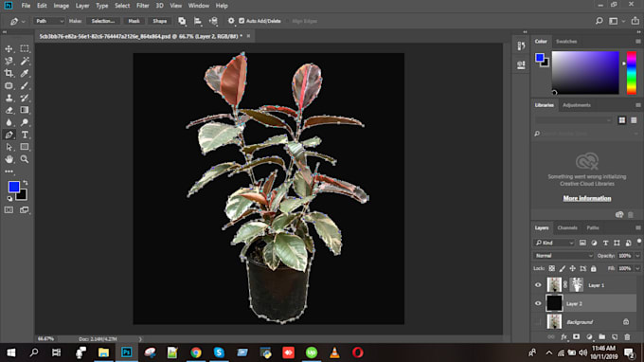This screenshot has height=362, width=644.
Task: Select the Move tool
Action: coord(9,49)
